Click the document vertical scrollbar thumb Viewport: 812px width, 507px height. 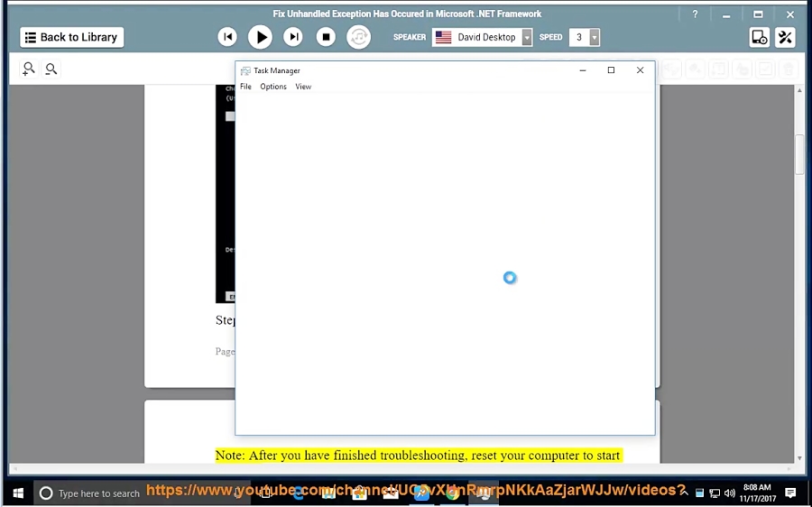[x=798, y=155]
